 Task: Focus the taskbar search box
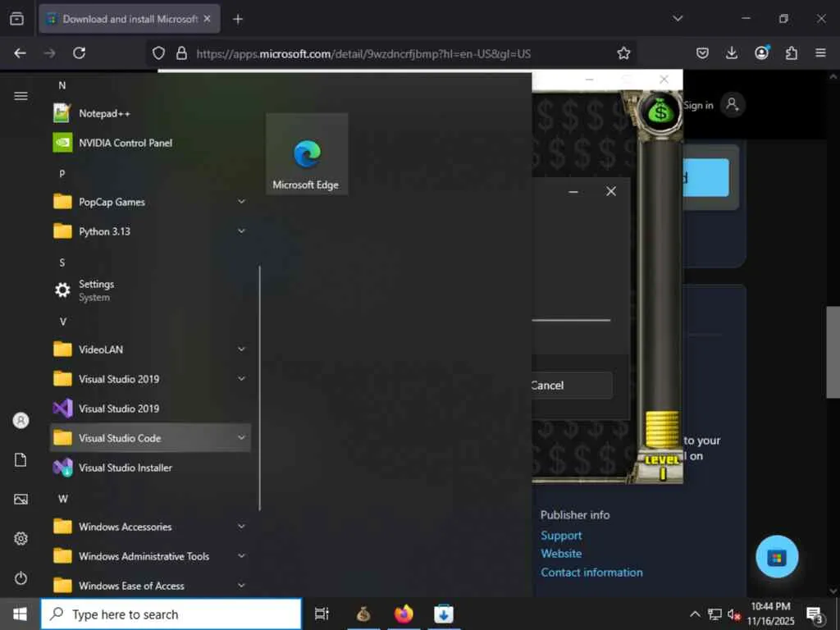click(171, 614)
